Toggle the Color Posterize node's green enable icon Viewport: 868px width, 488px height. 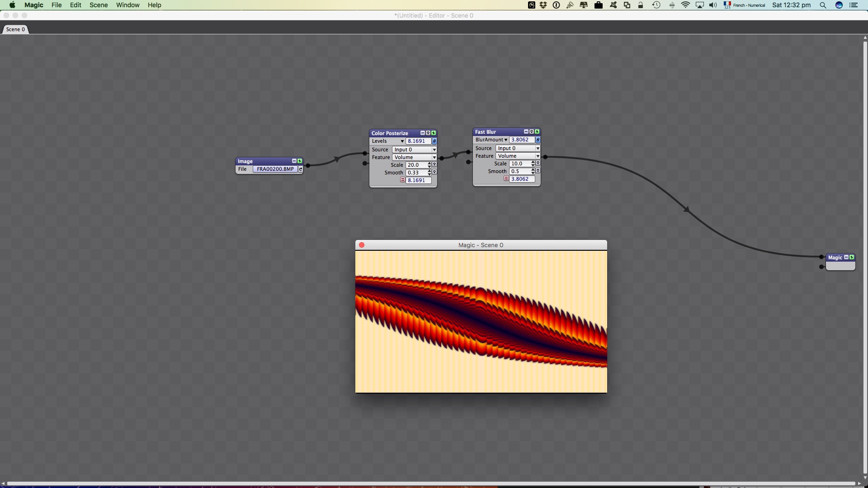click(x=434, y=133)
